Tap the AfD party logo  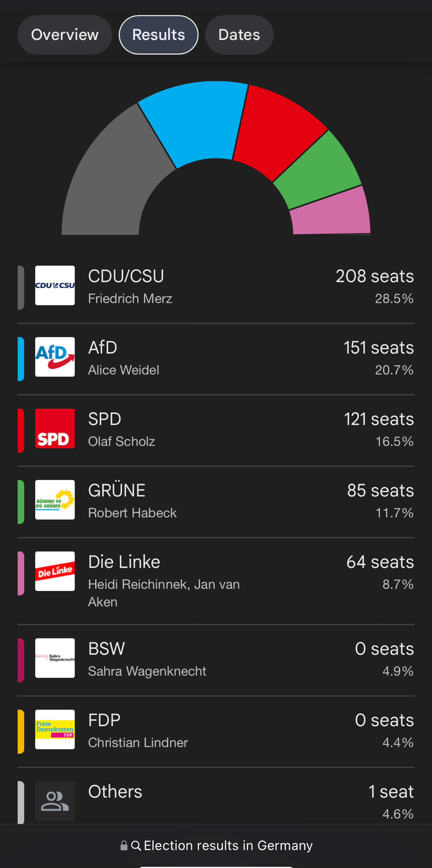(55, 357)
